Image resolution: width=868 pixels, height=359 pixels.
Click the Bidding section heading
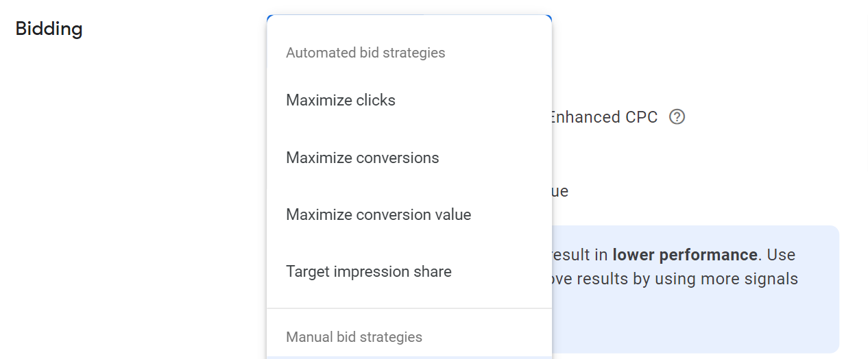coord(49,29)
